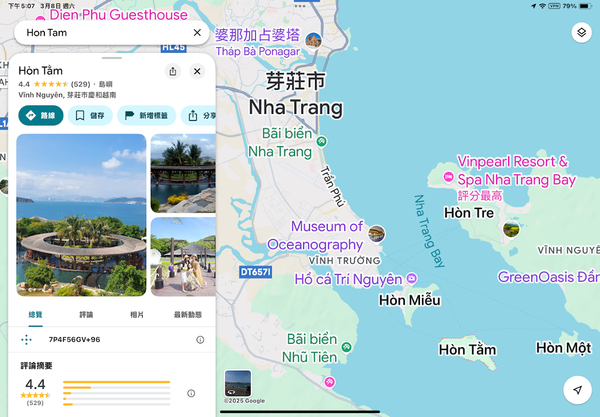Tap the Hòn Tre island label
This screenshot has height=417, width=600.
469,213
